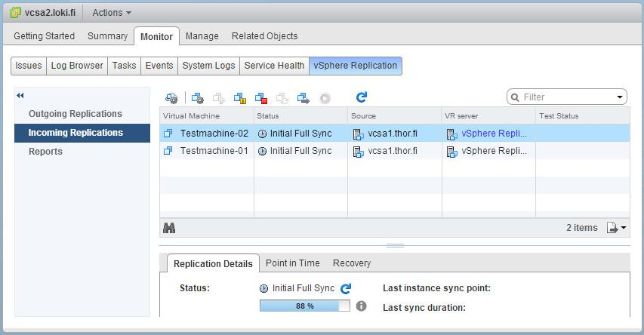
Task: Expand the export options arrow
Action: click(624, 227)
